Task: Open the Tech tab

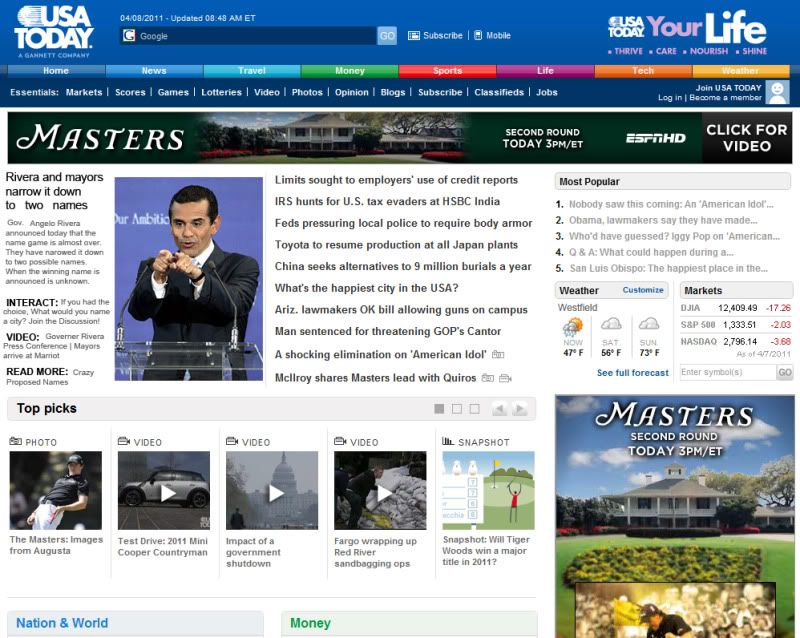Action: click(643, 70)
